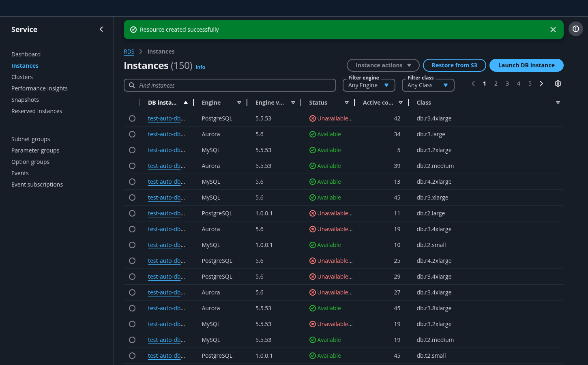Sort by Active connections column arrow

[x=401, y=103]
